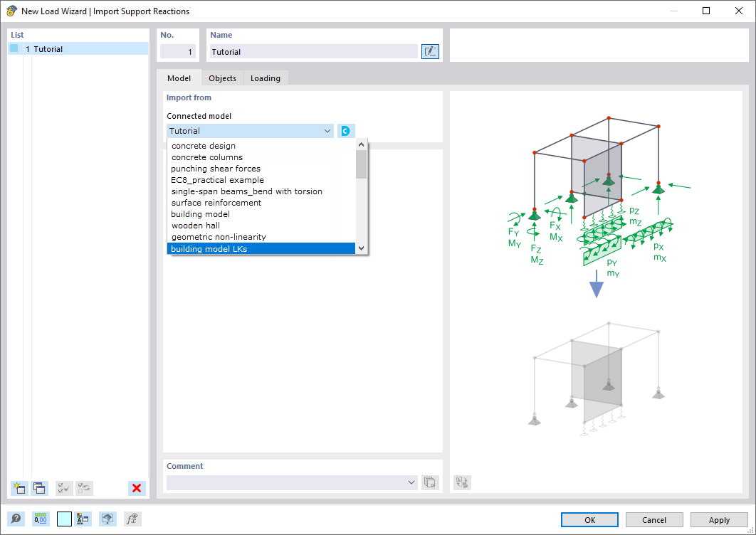Click the Name input field
The height and width of the screenshot is (535, 756).
[x=313, y=51]
